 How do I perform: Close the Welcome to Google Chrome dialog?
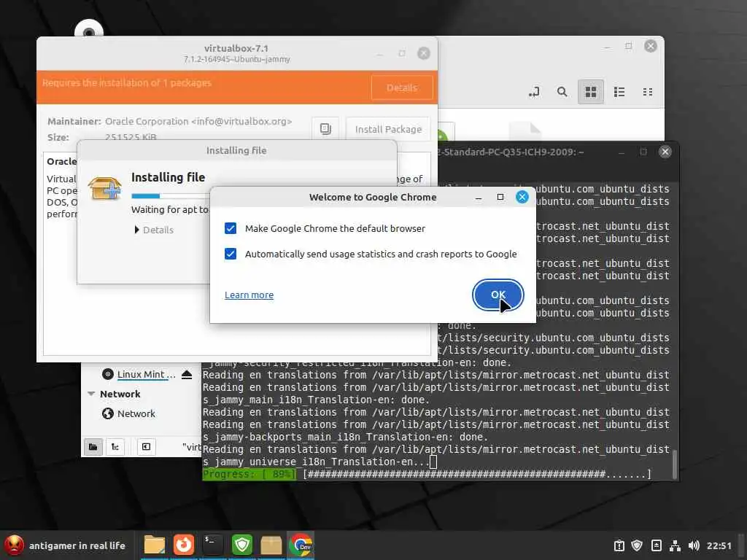pos(522,197)
